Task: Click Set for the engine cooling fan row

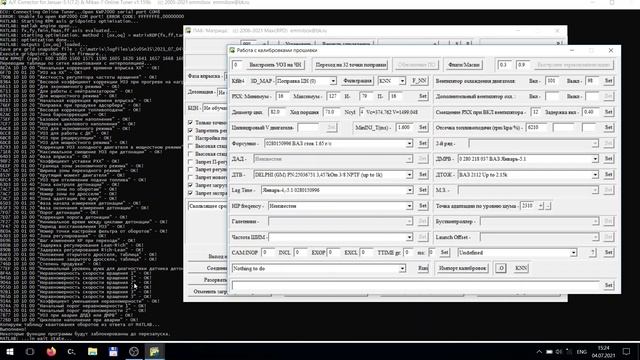Action: pos(608,81)
